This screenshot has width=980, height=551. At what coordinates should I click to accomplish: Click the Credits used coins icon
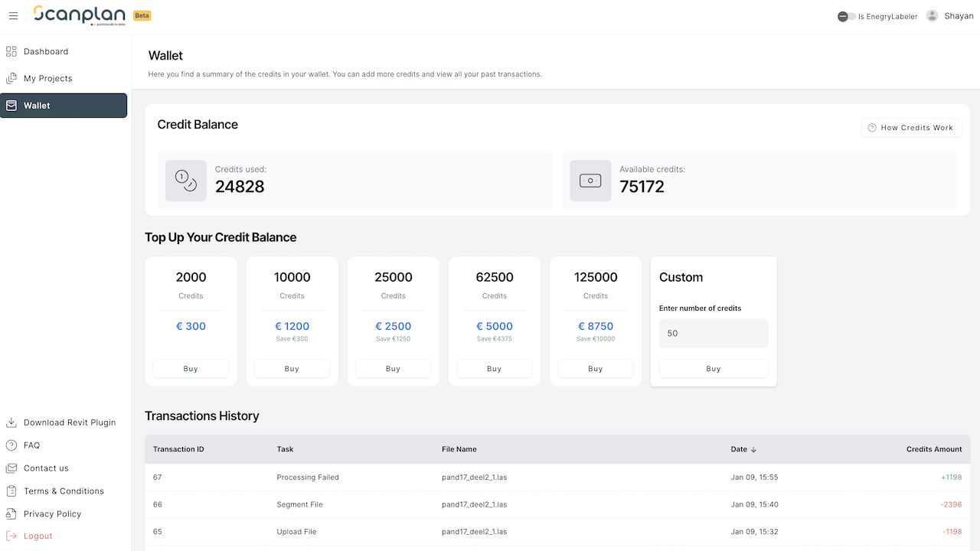tap(186, 181)
